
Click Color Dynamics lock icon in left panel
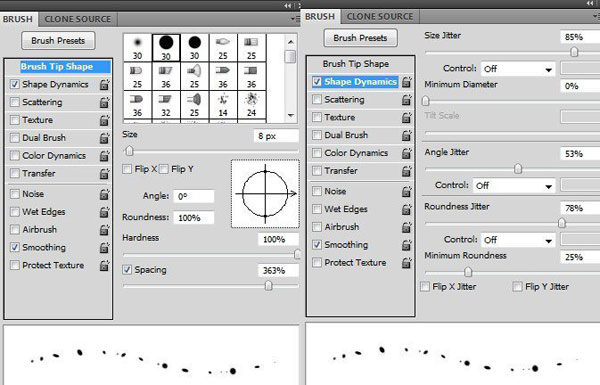104,156
